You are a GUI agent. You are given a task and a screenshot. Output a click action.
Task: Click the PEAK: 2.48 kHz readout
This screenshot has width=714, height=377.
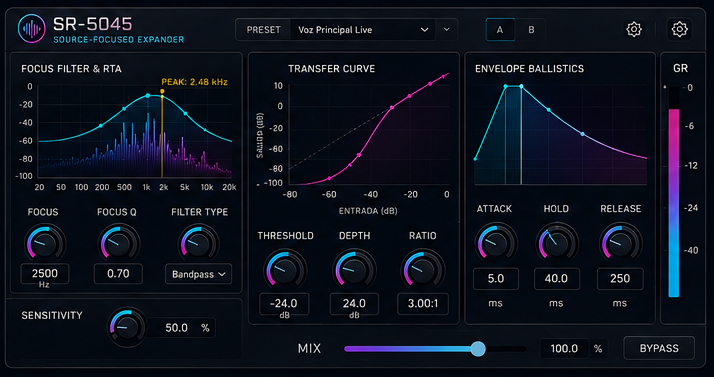tap(194, 82)
